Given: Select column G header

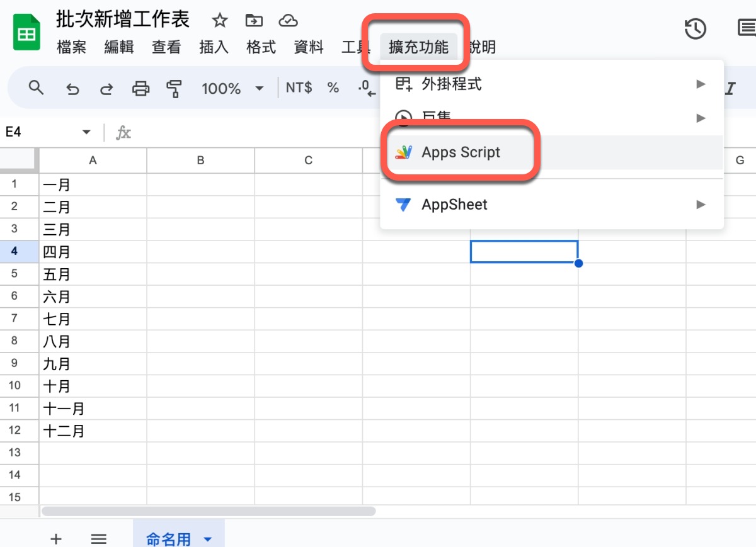Looking at the screenshot, I should pos(740,161).
